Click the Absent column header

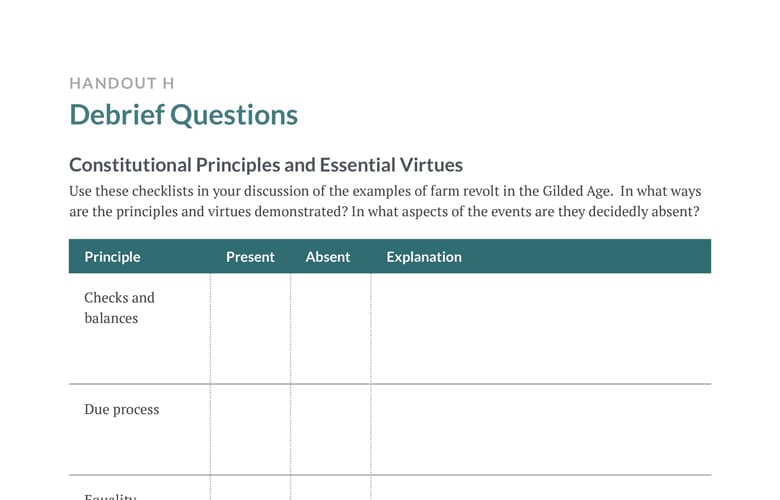coord(328,257)
